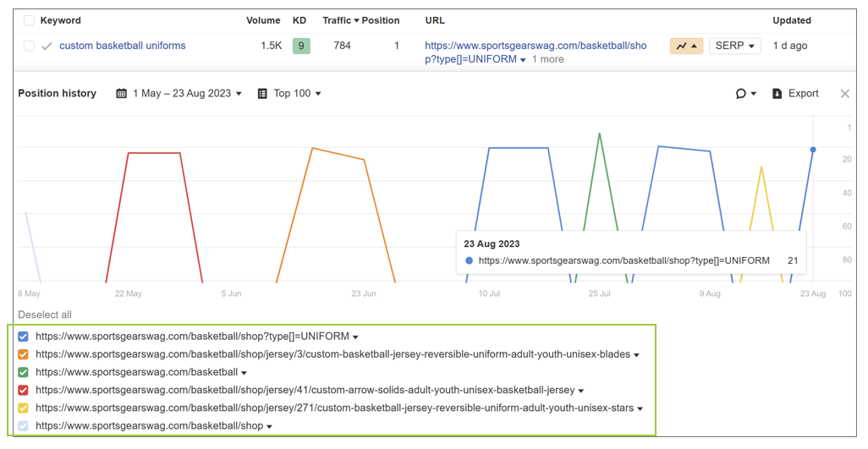Click the KD score 9 badge

tap(301, 46)
